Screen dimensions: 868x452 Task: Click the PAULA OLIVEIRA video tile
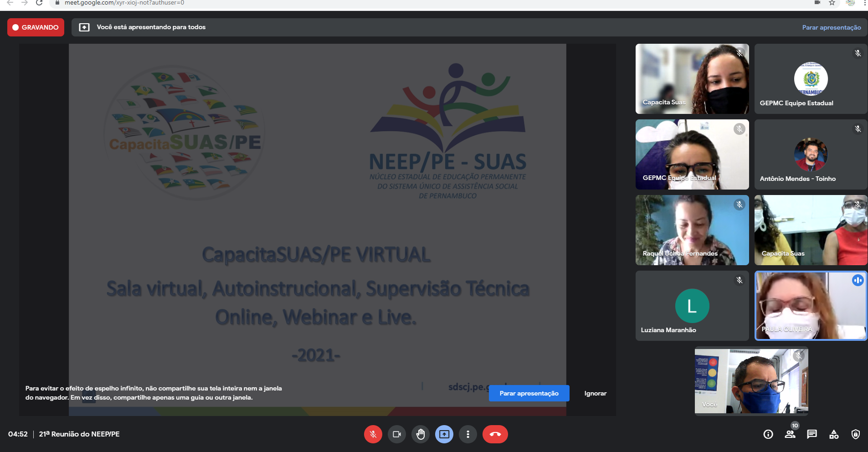pyautogui.click(x=811, y=306)
